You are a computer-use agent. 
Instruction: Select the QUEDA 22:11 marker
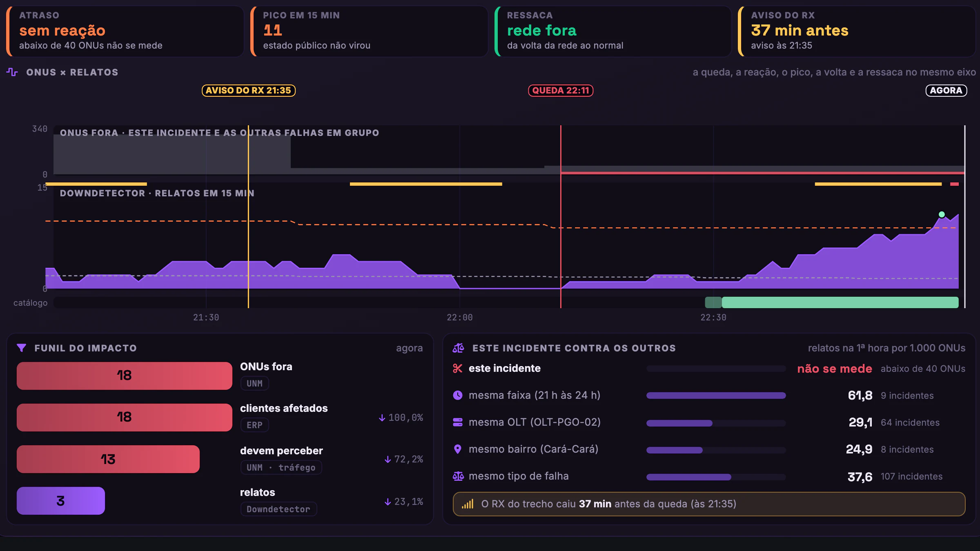pyautogui.click(x=561, y=91)
